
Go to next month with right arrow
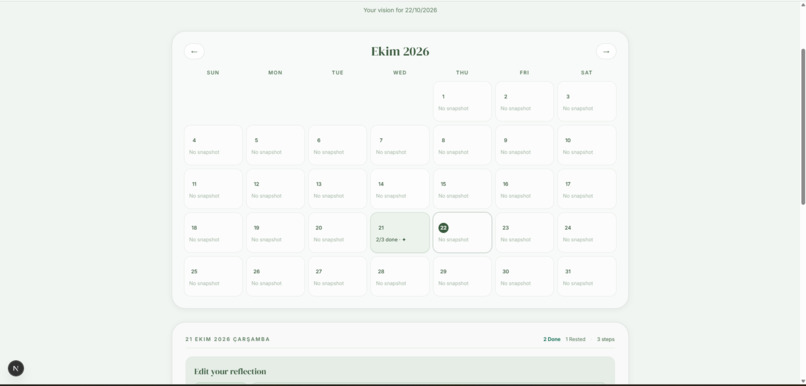606,51
